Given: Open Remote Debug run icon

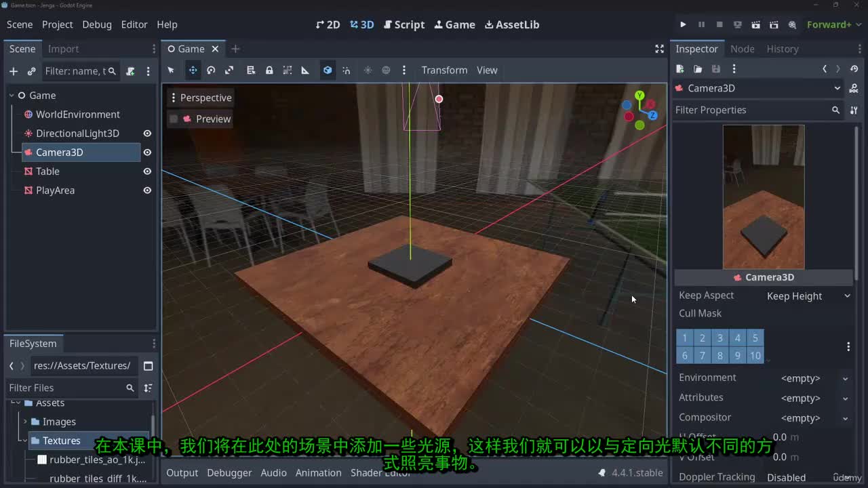Looking at the screenshot, I should (x=738, y=24).
